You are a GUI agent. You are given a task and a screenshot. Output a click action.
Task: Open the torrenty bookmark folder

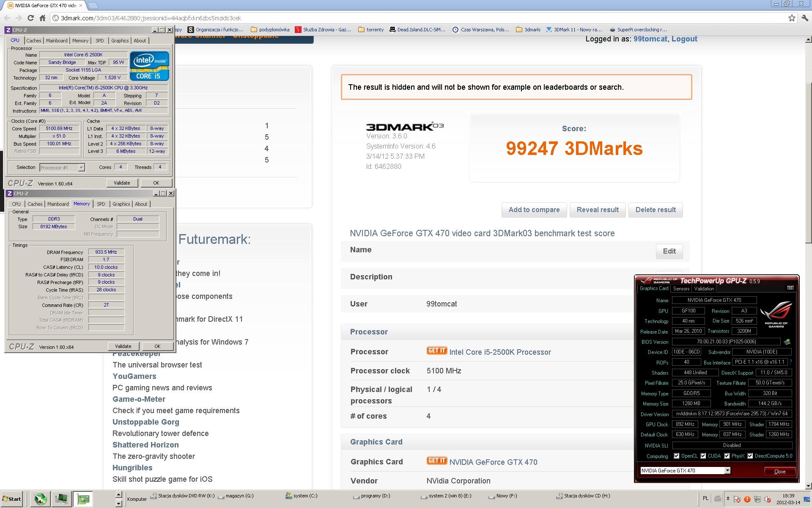click(x=371, y=30)
